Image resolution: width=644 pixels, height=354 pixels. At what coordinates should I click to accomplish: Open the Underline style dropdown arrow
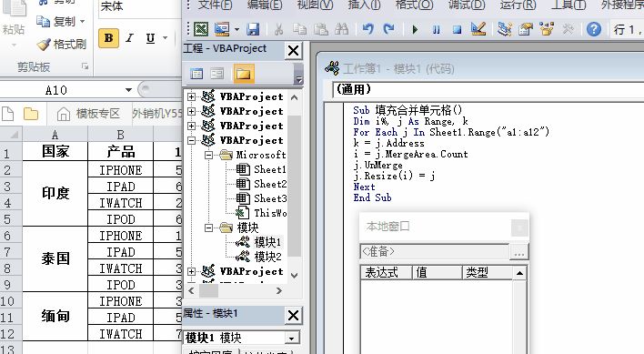coord(166,38)
